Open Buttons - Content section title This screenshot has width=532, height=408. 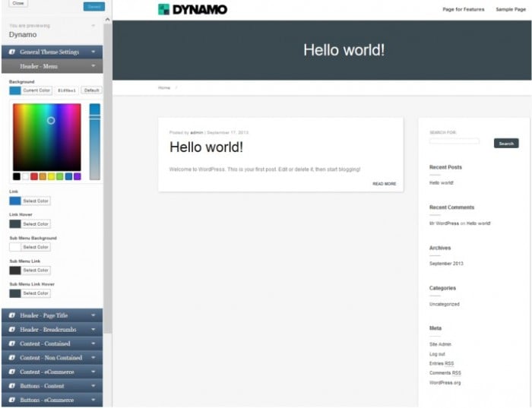(x=42, y=386)
